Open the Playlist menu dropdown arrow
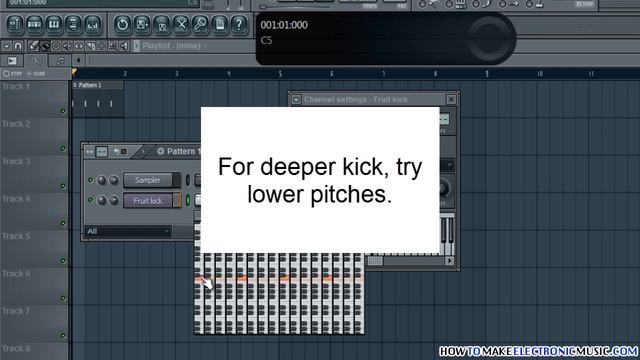Image resolution: width=640 pixels, height=360 pixels. [7, 46]
